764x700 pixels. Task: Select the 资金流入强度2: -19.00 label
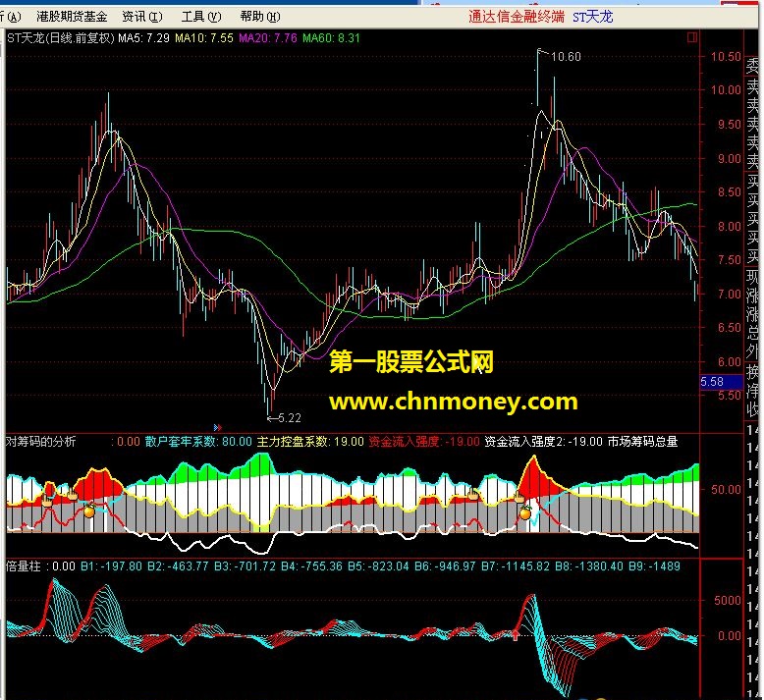pos(543,442)
